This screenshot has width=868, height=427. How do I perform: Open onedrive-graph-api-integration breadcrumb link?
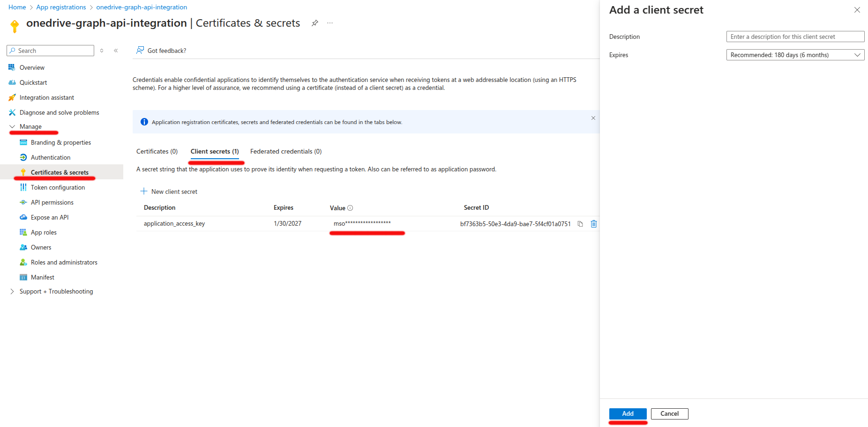(142, 7)
